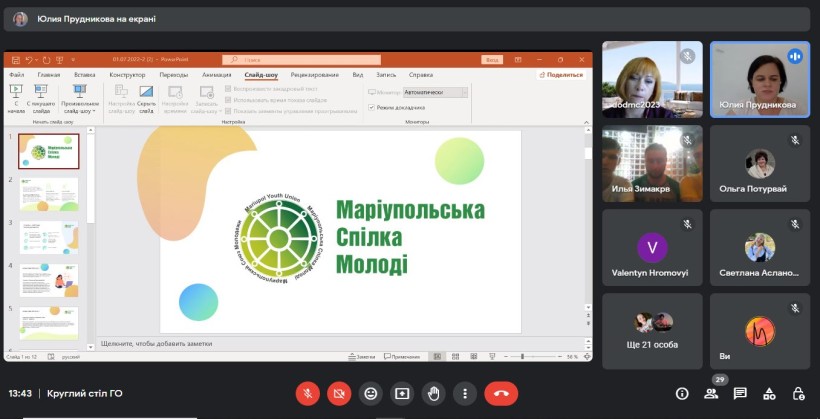Switch to Анимация ribbon tab

[216, 75]
